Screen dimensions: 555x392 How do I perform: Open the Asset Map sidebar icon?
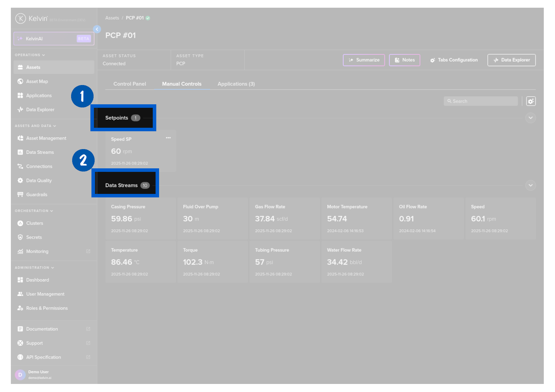[x=20, y=82]
